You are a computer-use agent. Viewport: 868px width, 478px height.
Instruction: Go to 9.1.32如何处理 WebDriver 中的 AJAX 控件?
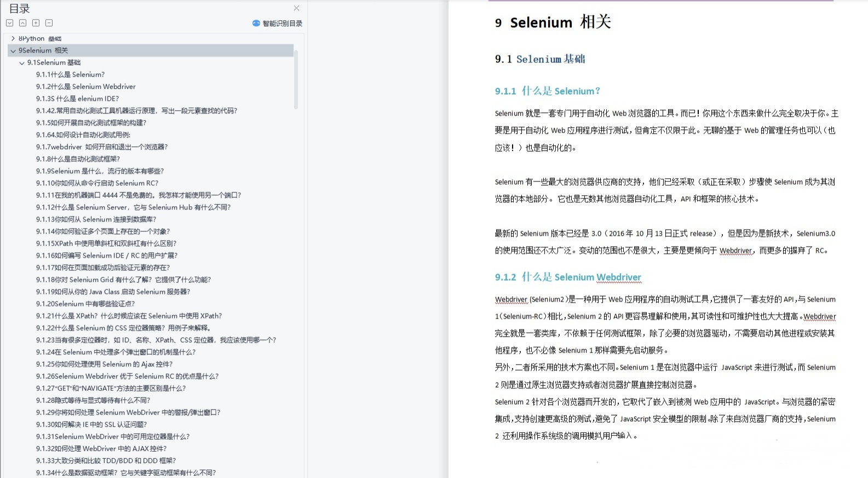coord(101,448)
